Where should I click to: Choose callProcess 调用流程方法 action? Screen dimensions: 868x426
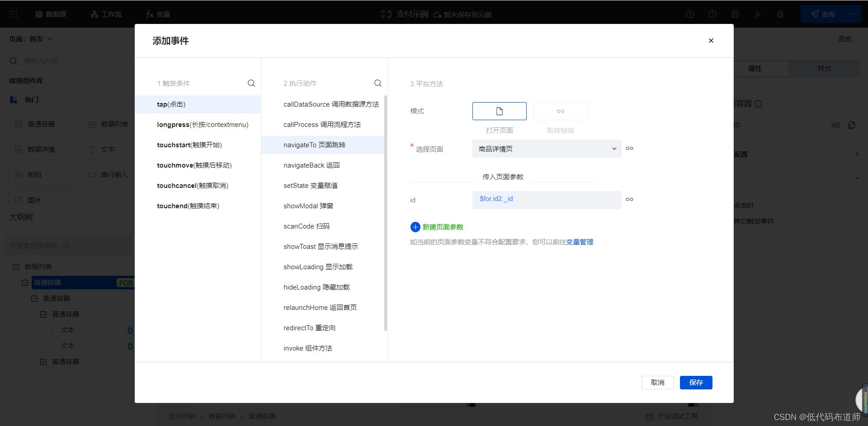[x=322, y=125]
